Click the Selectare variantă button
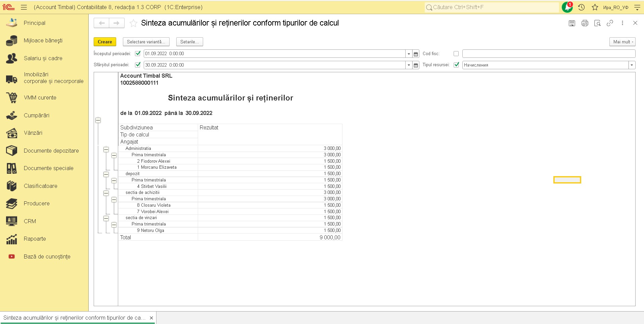 click(146, 42)
